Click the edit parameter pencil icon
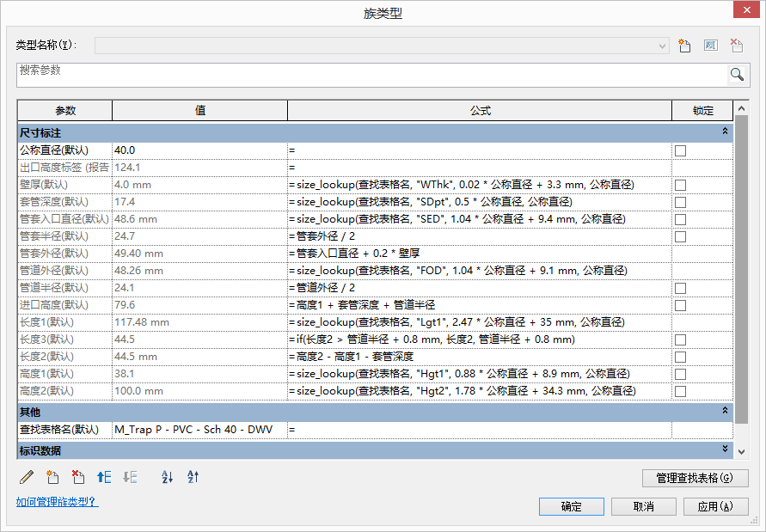766x532 pixels. (x=27, y=477)
